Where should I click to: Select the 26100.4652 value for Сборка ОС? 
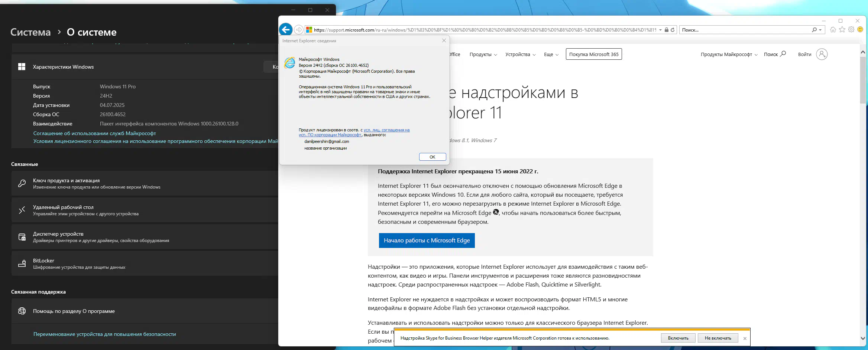[113, 114]
